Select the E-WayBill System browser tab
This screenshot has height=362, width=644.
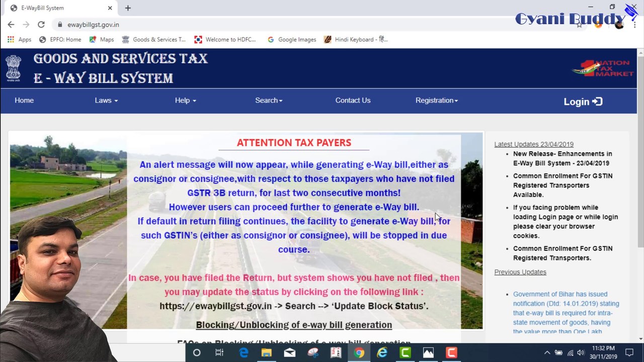[x=60, y=8]
